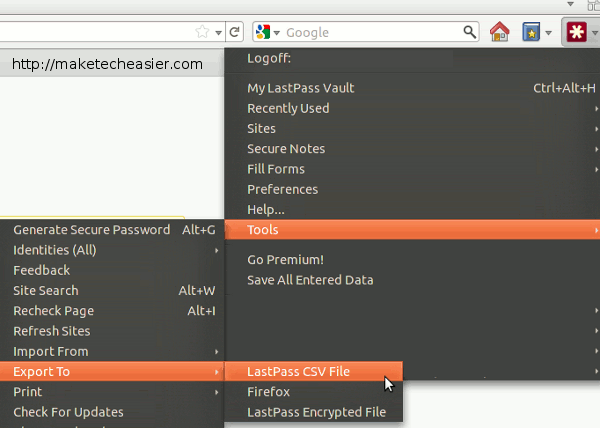The width and height of the screenshot is (600, 428).
Task: Open the Secure Notes submenu
Action: pos(412,149)
